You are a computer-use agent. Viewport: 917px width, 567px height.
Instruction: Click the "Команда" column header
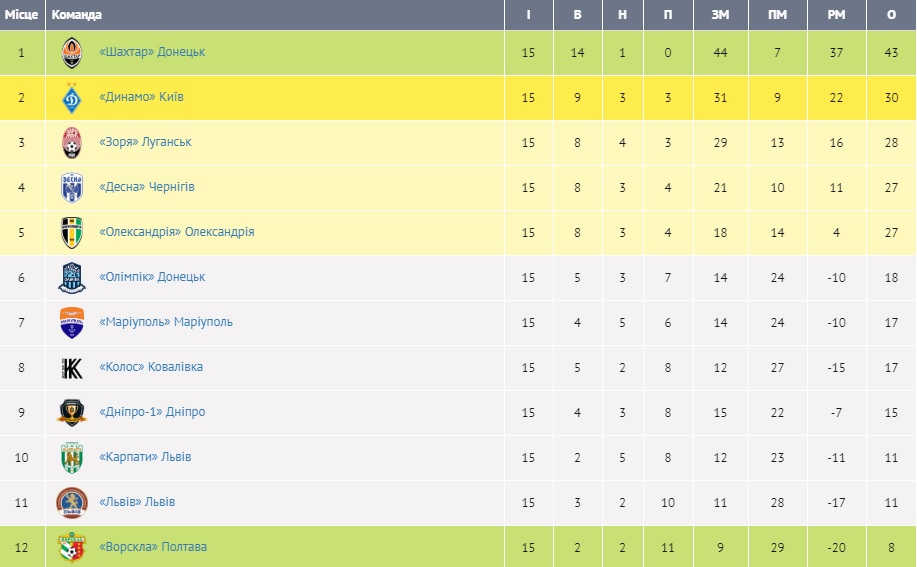pyautogui.click(x=76, y=15)
